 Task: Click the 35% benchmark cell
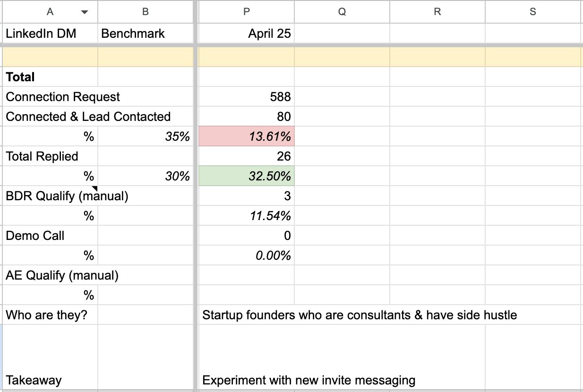[x=146, y=136]
